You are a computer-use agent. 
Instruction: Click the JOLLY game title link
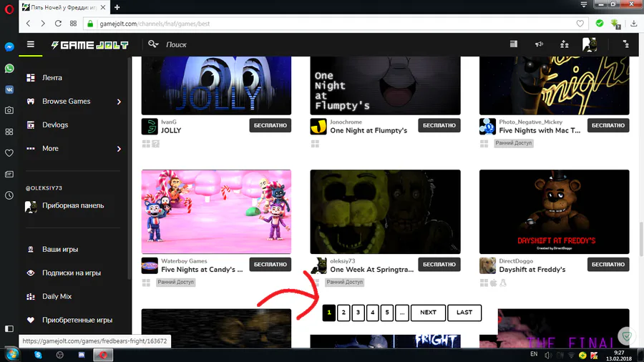[x=171, y=130]
